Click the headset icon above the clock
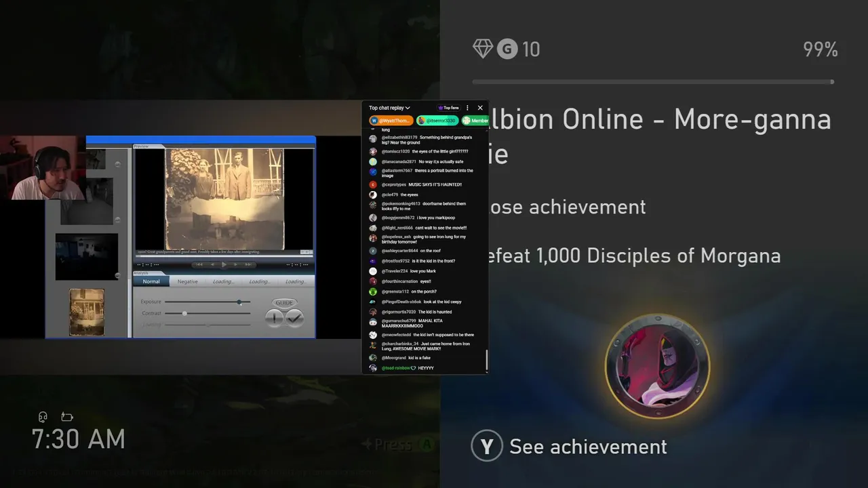The height and width of the screenshot is (488, 868). click(x=43, y=417)
